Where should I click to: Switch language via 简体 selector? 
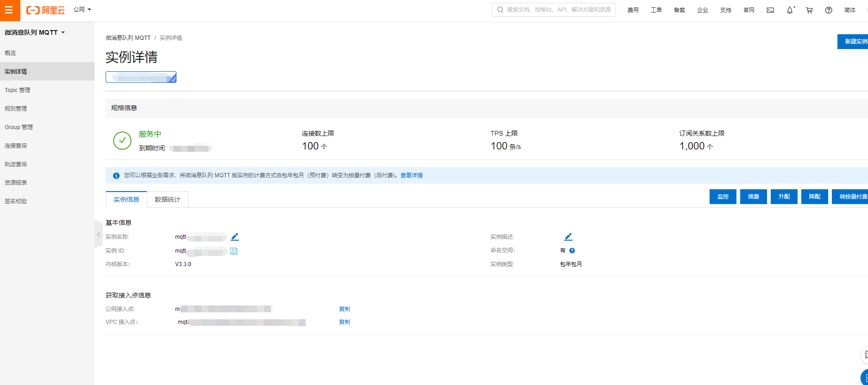pyautogui.click(x=850, y=10)
